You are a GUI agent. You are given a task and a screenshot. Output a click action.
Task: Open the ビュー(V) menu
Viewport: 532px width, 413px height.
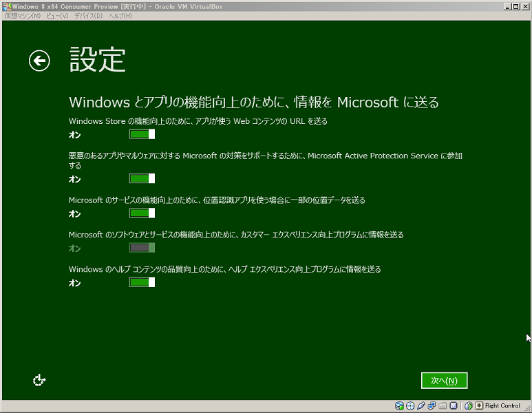[x=57, y=16]
